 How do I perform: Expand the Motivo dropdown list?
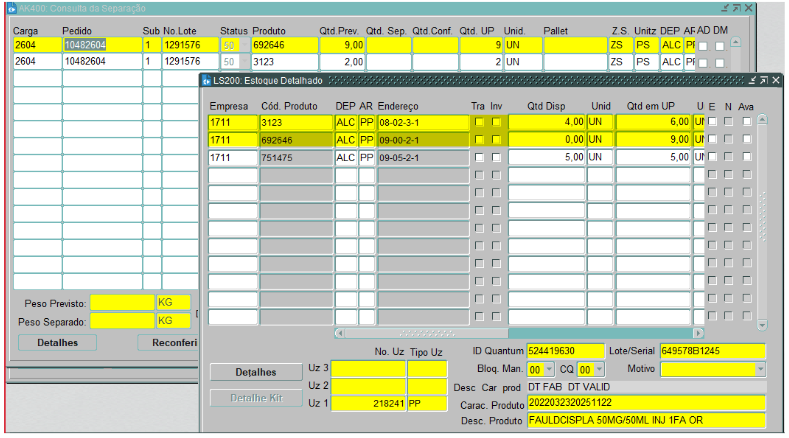pos(759,370)
